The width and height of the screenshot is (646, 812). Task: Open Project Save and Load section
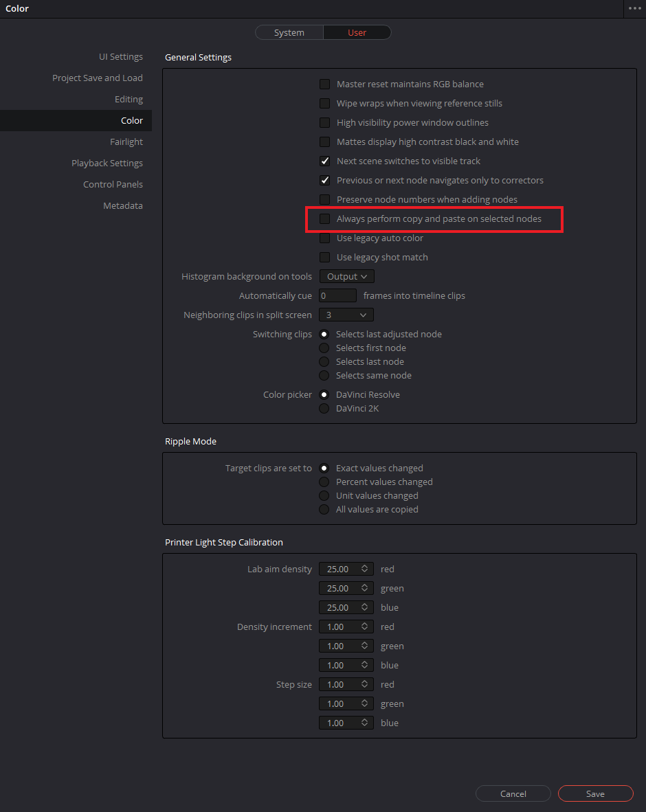[98, 78]
